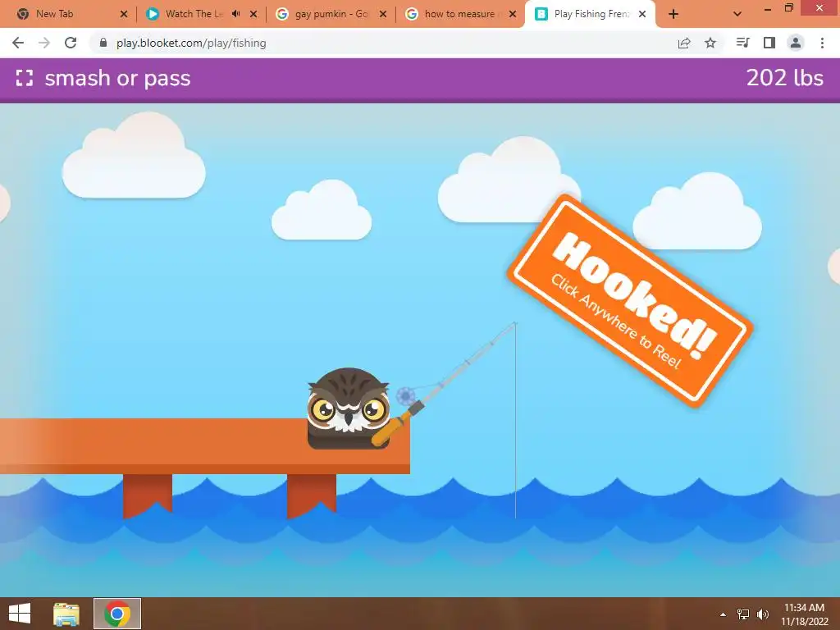
Task: Open the media control icon in toolbar
Action: [742, 43]
